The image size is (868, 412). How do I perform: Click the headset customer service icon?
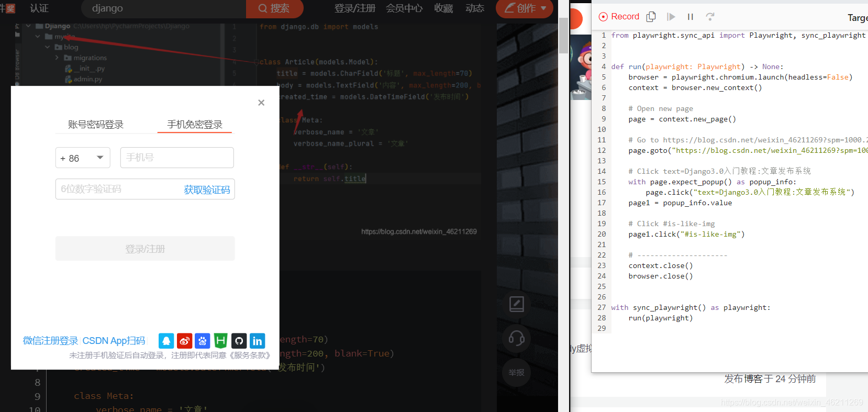[x=517, y=338]
